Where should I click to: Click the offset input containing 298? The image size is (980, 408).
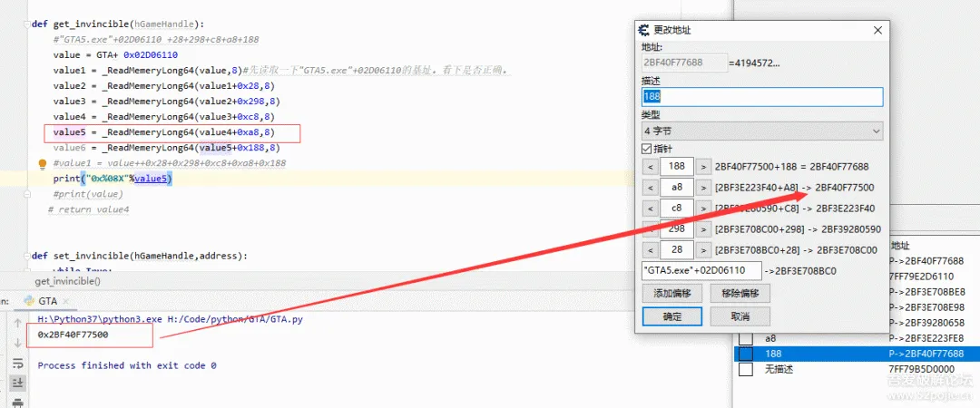pyautogui.click(x=676, y=229)
